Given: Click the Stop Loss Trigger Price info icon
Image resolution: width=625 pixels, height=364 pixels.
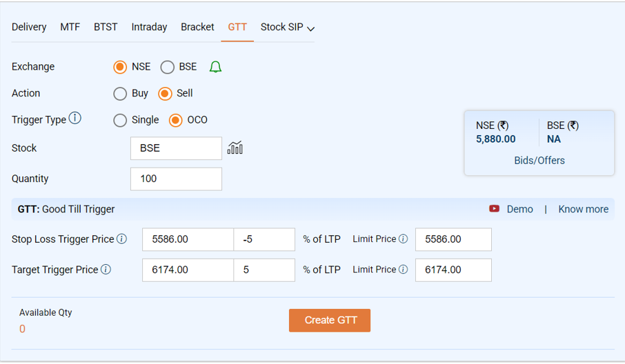Looking at the screenshot, I should [x=121, y=239].
